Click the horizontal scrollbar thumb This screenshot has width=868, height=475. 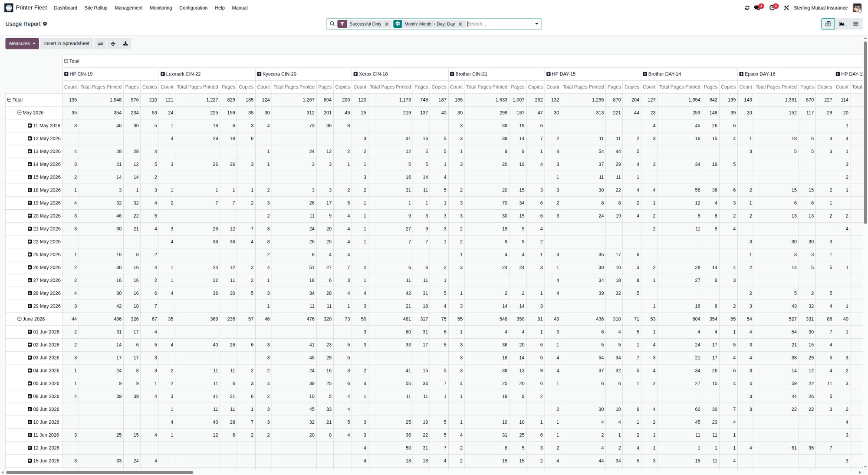pos(99,472)
